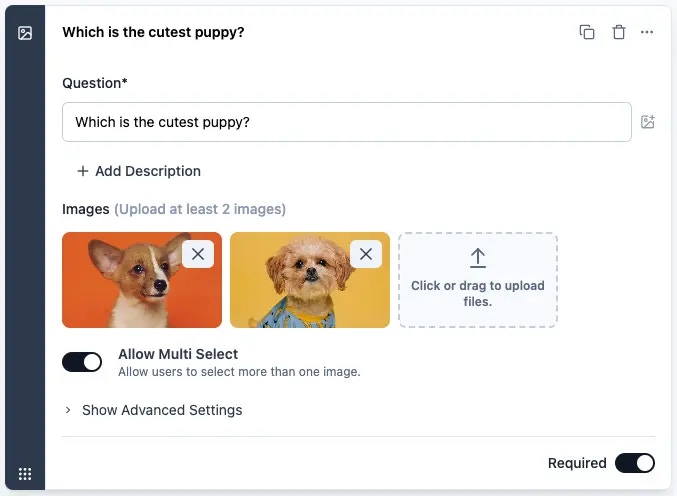Click the drag handle grid icon

(x=25, y=474)
